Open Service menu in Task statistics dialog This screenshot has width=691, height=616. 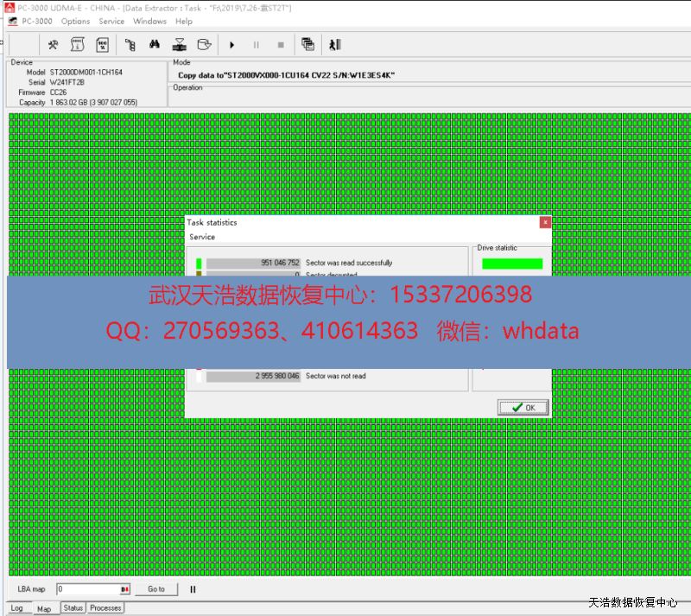click(x=202, y=237)
